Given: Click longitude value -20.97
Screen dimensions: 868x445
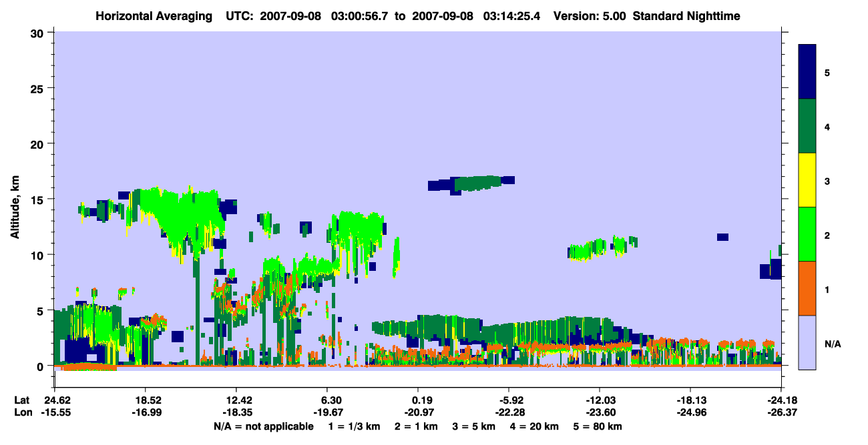Looking at the screenshot, I should point(418,412).
